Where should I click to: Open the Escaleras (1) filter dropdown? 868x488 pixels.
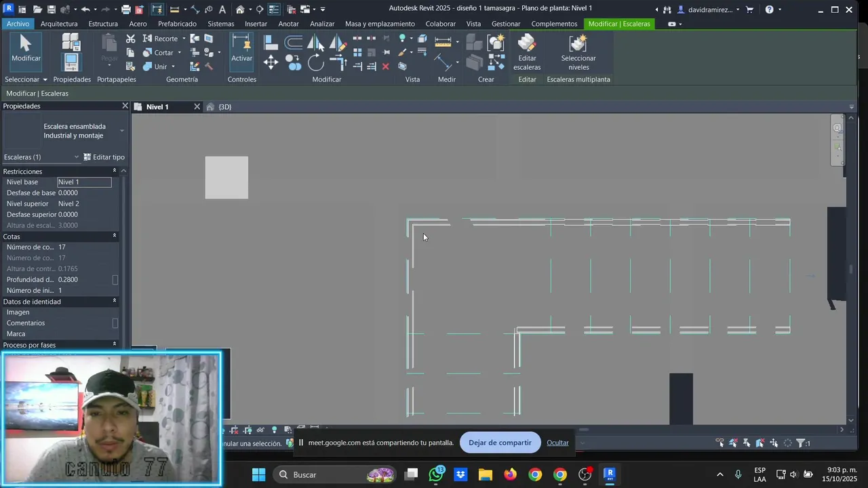77,157
